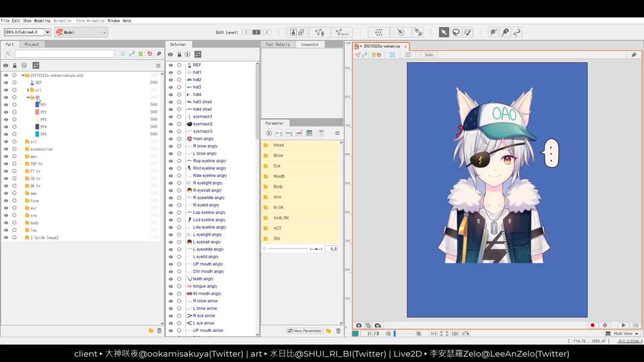Open the Multi View dropdown
Viewport: 644px width, 362px height.
[x=623, y=334]
